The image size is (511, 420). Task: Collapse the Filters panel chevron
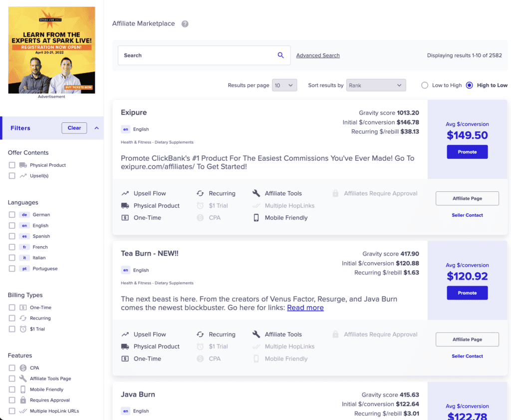click(x=96, y=128)
